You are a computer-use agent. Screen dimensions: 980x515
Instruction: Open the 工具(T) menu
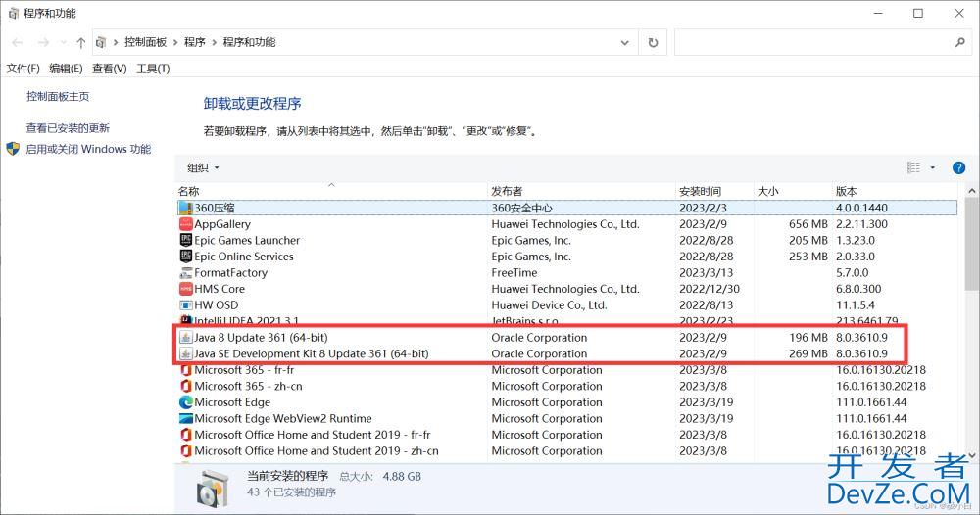point(153,69)
